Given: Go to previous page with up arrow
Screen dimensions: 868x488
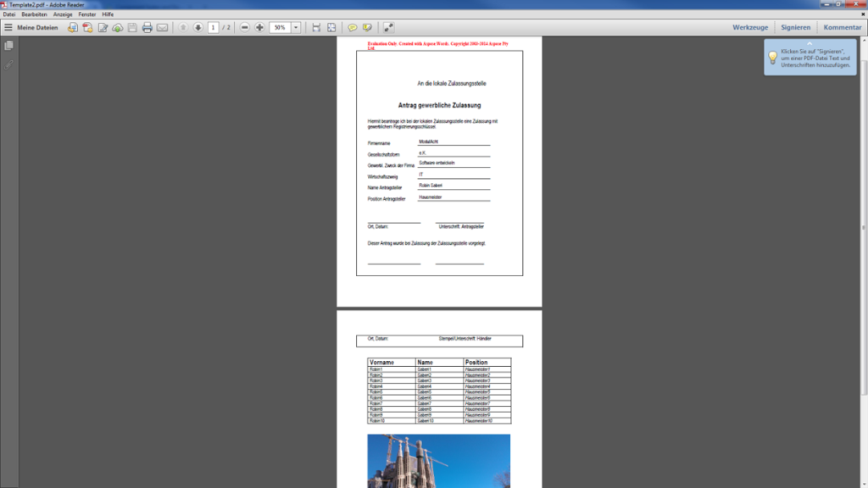Looking at the screenshot, I should pos(183,27).
